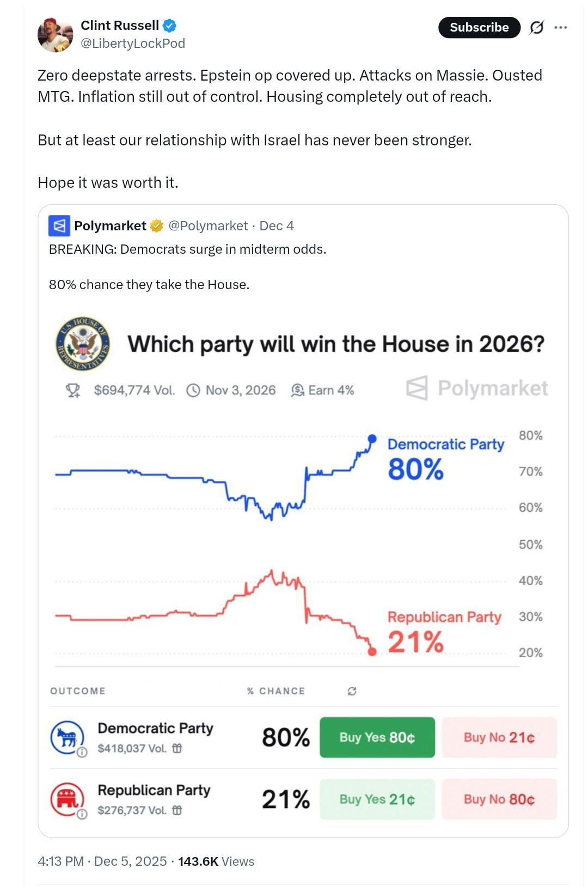Open the @Polymarket handle link
The height and width of the screenshot is (887, 588).
(x=208, y=225)
